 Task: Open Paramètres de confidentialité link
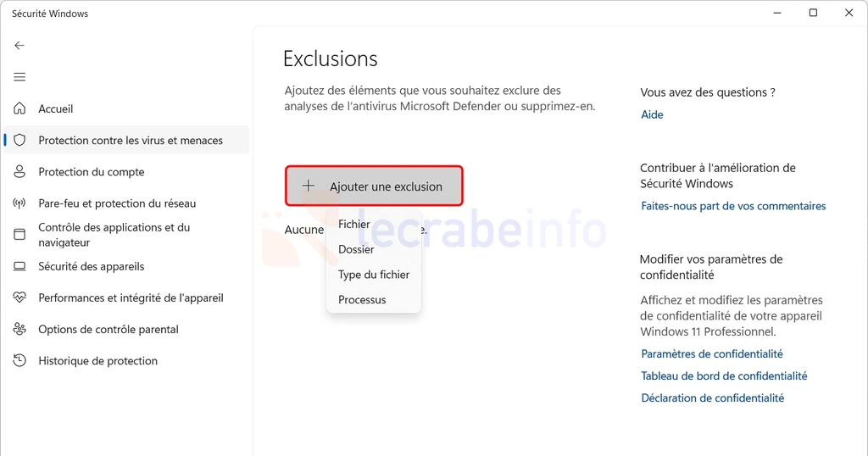coord(712,353)
